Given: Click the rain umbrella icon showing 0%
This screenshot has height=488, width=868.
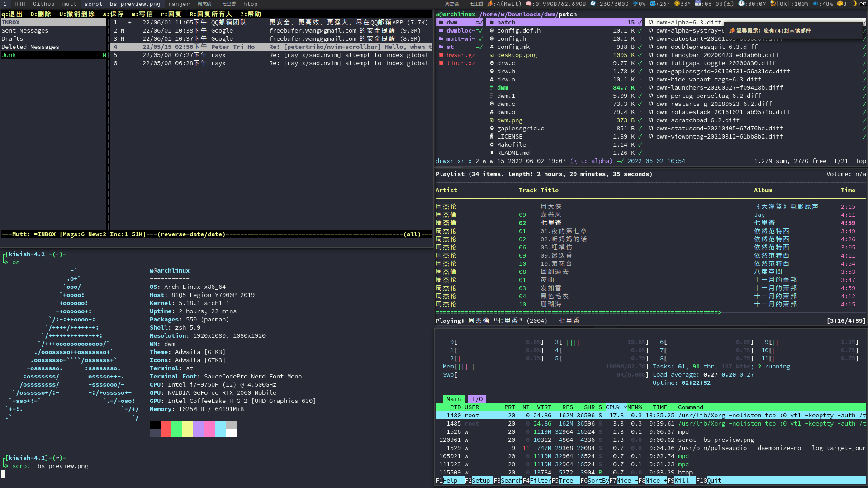Looking at the screenshot, I should pyautogui.click(x=635, y=4).
